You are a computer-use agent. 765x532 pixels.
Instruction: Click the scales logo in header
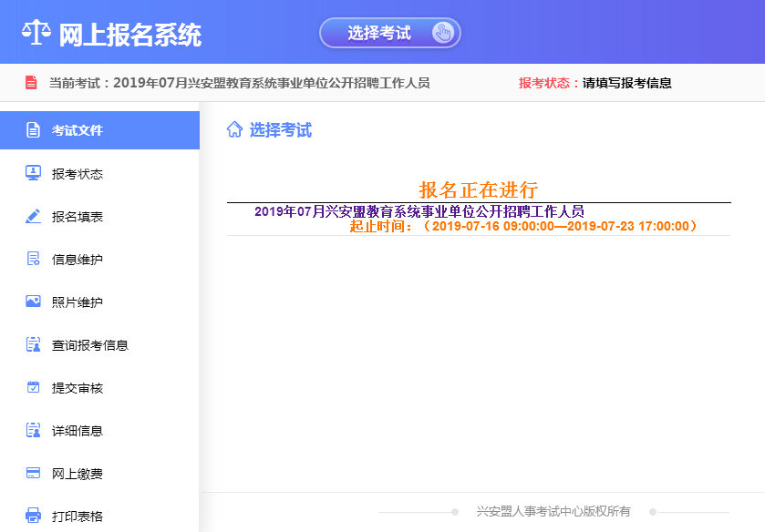[36, 33]
